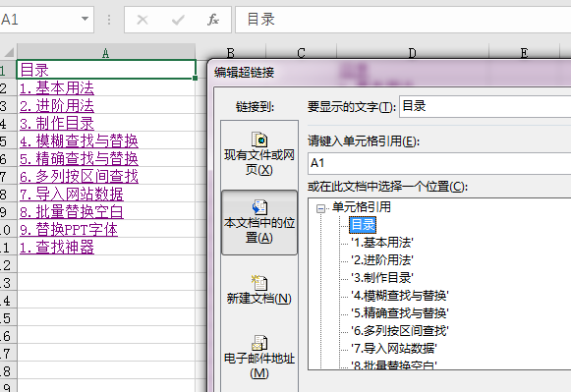Select '4.模糊查找与替换' in the location tree

click(x=399, y=295)
